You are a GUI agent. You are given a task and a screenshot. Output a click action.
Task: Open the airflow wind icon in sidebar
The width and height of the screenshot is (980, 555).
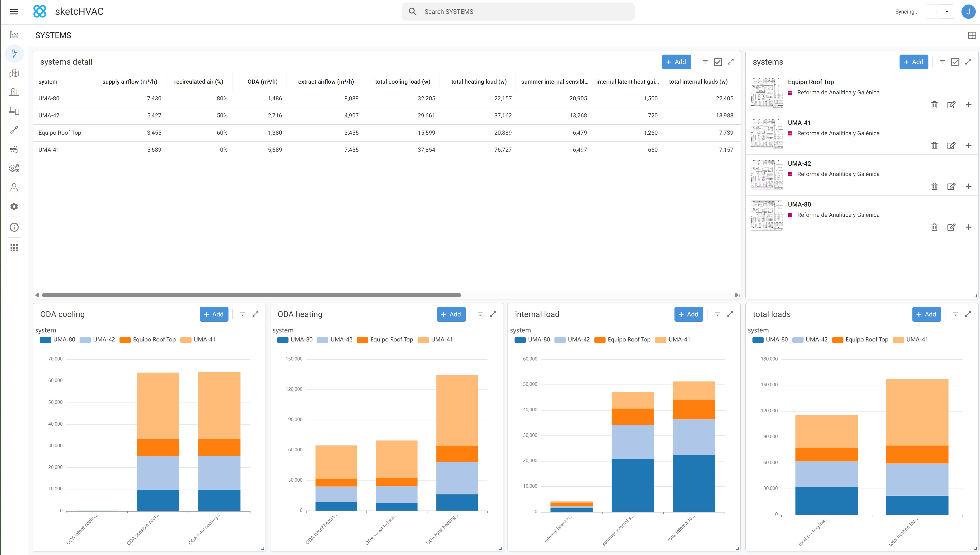pos(14,149)
